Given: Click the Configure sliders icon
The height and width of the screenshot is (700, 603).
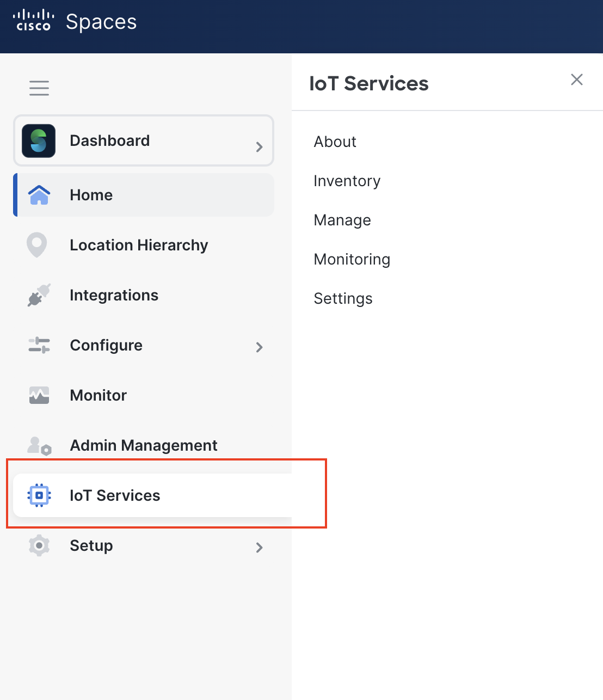Looking at the screenshot, I should pos(39,345).
